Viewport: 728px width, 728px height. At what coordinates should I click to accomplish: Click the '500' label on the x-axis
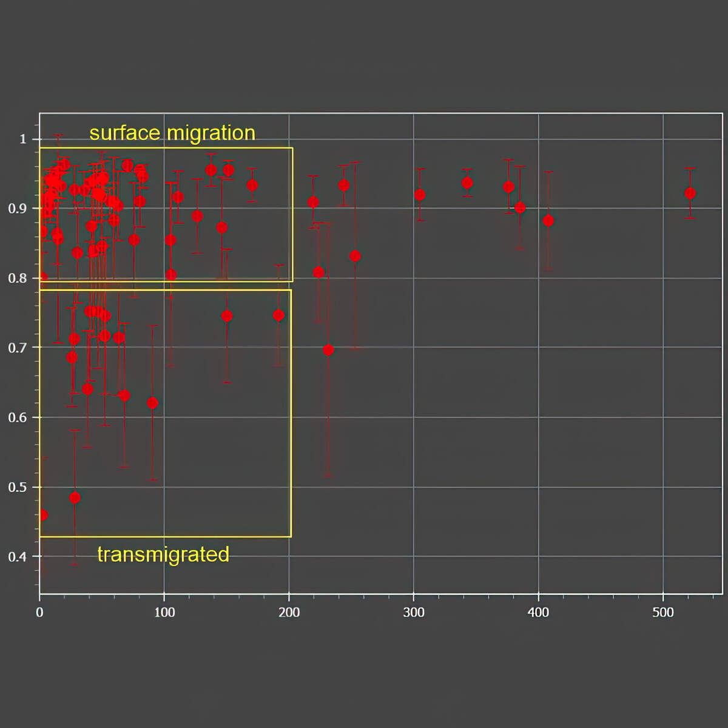point(664,612)
